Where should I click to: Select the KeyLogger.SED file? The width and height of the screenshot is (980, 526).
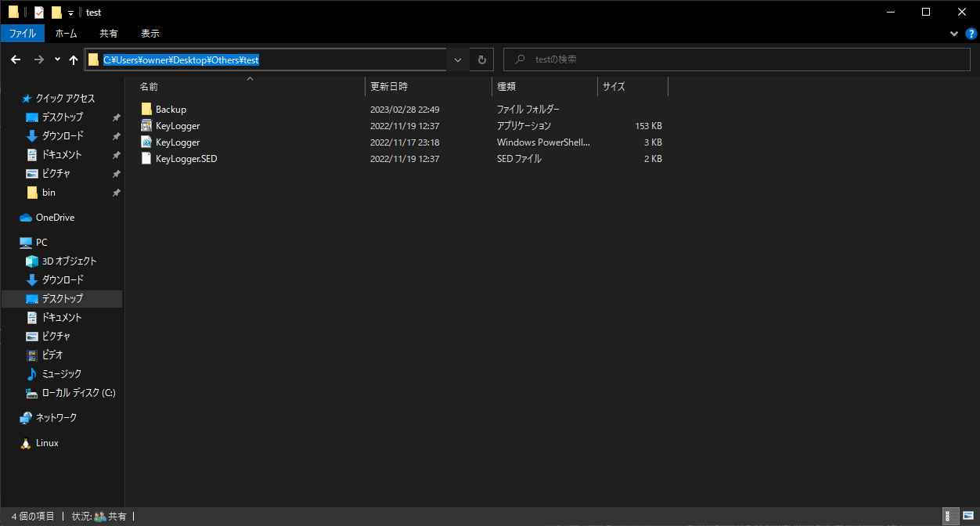pyautogui.click(x=186, y=159)
